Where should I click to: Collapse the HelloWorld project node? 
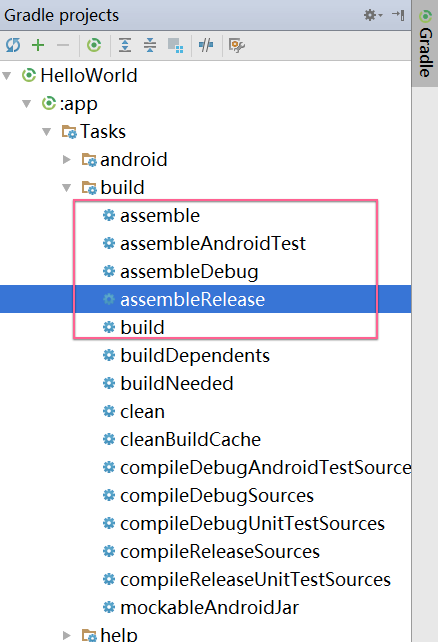tap(7, 76)
